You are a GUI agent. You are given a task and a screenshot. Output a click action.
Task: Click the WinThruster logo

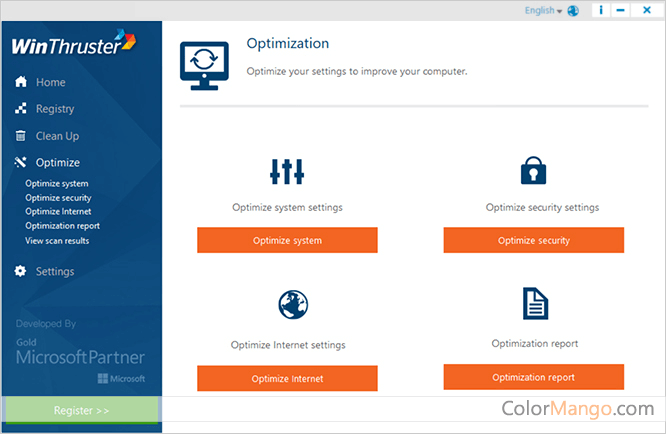click(73, 45)
